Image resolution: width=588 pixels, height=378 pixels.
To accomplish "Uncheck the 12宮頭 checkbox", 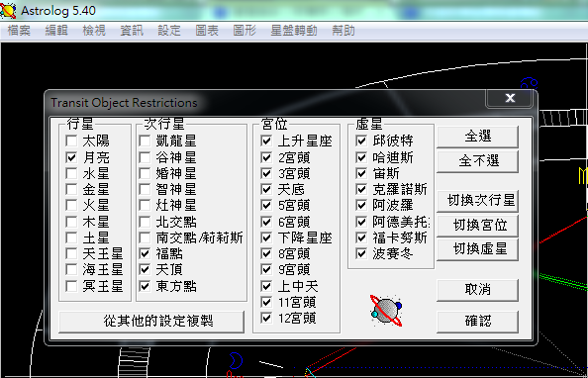I will click(266, 318).
